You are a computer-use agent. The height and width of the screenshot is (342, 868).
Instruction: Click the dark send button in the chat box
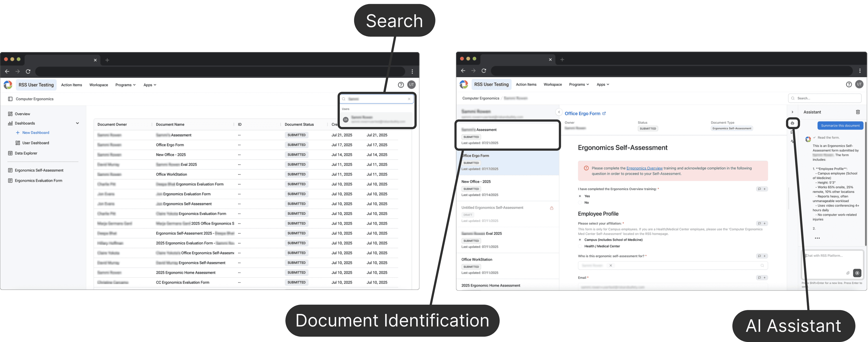857,273
